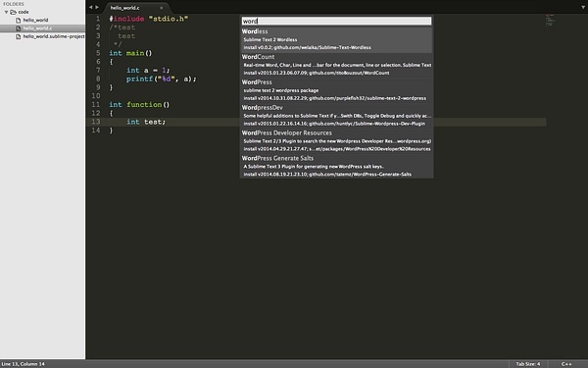This screenshot has height=368, width=588.
Task: Pick WordPress Generate Salts package
Action: [x=336, y=166]
